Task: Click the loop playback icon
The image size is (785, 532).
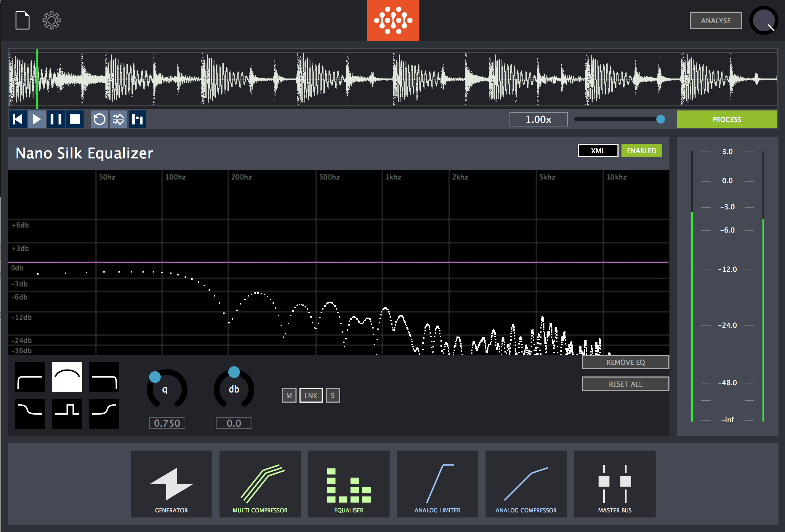Action: pyautogui.click(x=99, y=119)
